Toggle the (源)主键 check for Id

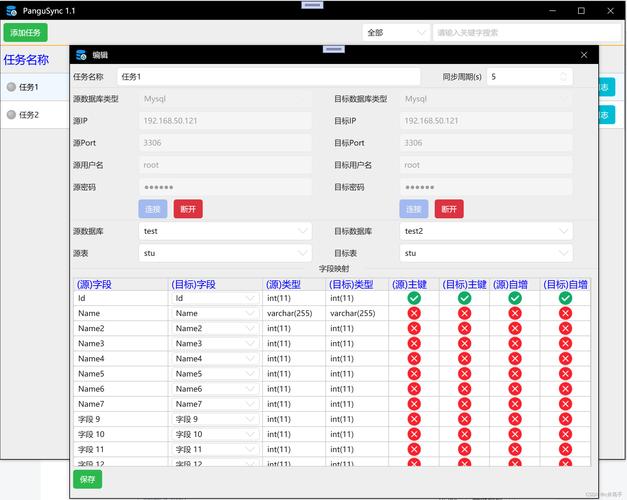pyautogui.click(x=414, y=298)
